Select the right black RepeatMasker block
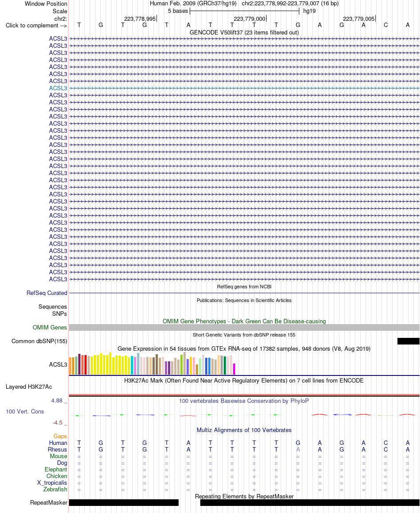 point(310,502)
